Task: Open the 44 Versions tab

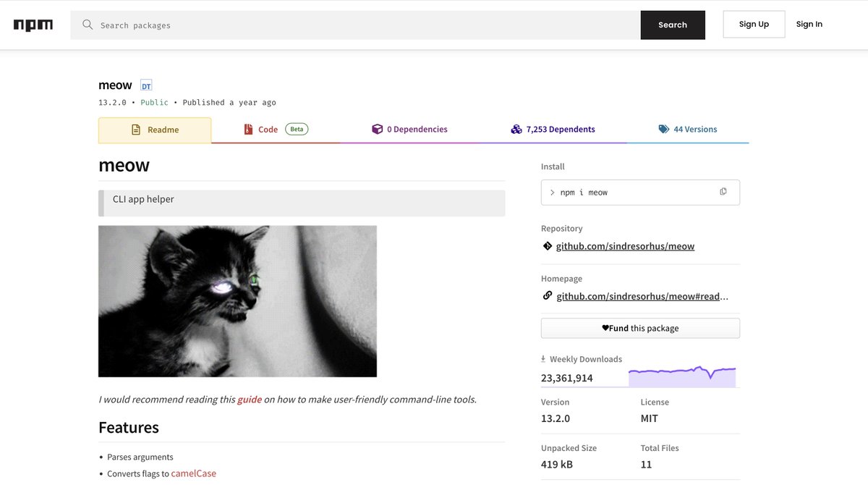Action: click(x=688, y=130)
